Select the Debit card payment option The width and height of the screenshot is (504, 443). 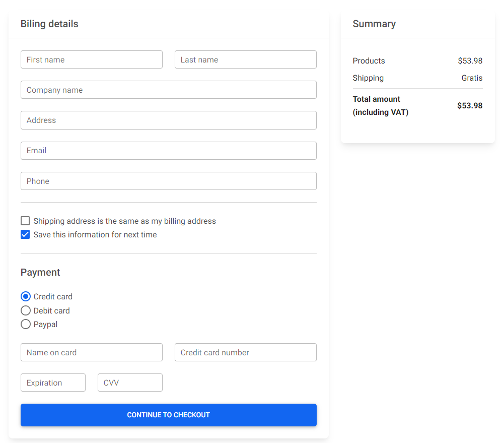[26, 310]
